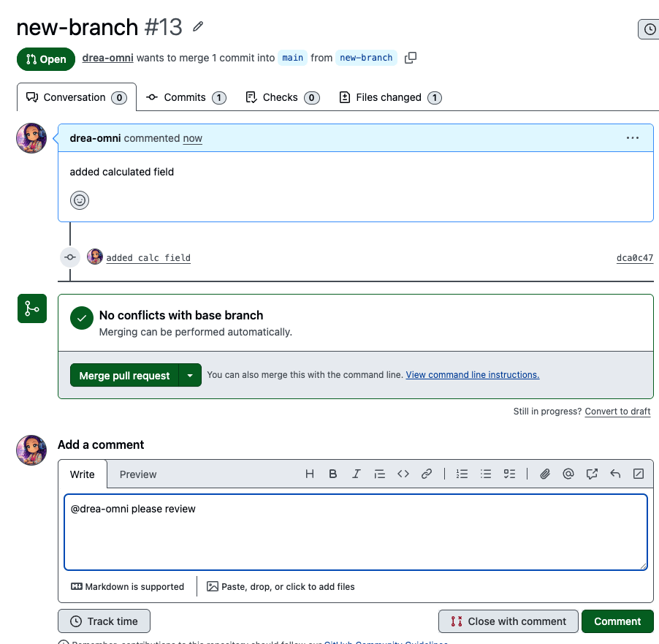Reference an issue or pull request

click(x=592, y=474)
